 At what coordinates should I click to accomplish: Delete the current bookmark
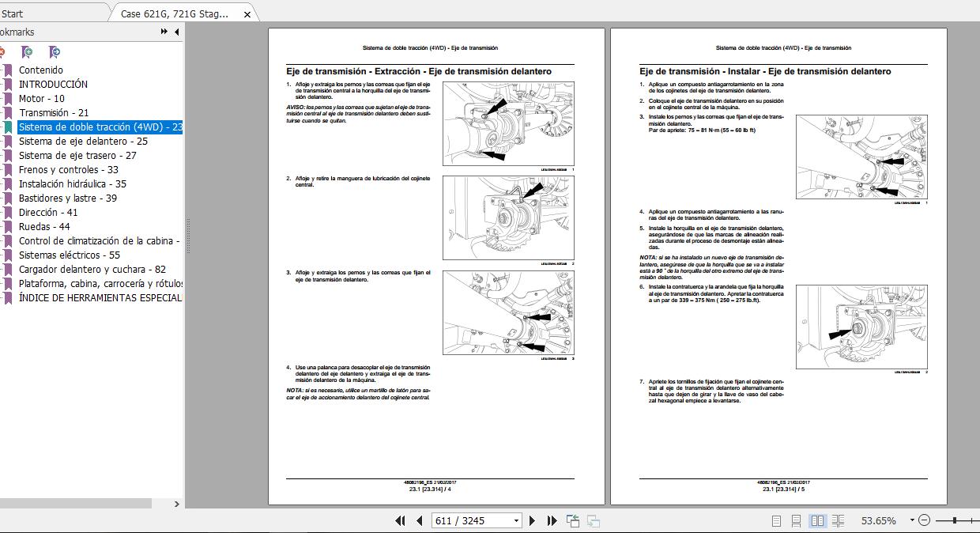4,52
